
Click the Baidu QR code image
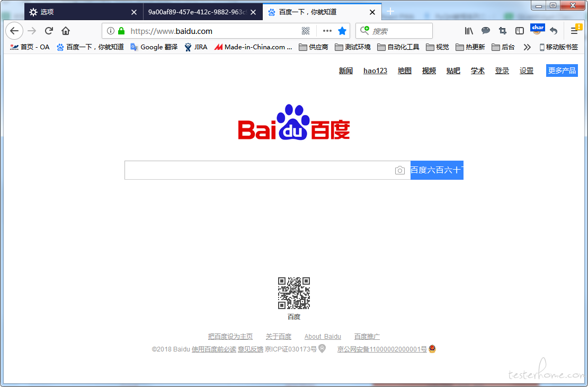coord(294,293)
